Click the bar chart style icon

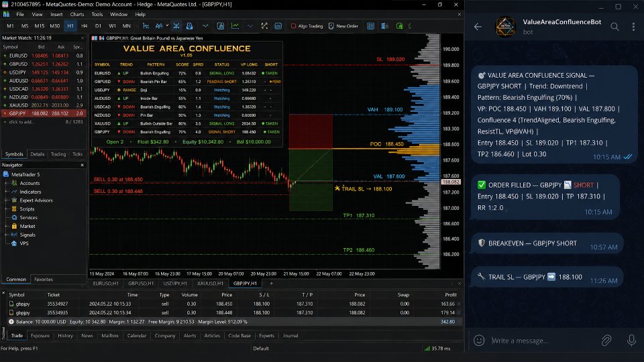coord(146,26)
